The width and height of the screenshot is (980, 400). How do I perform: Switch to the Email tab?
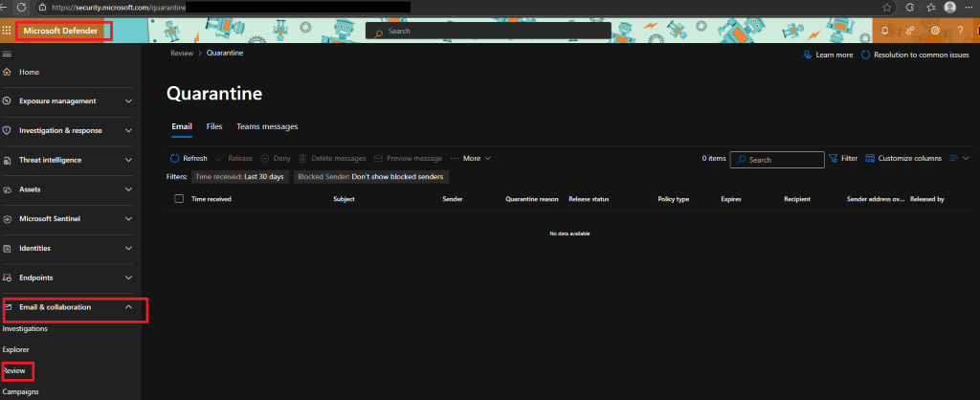coord(182,126)
